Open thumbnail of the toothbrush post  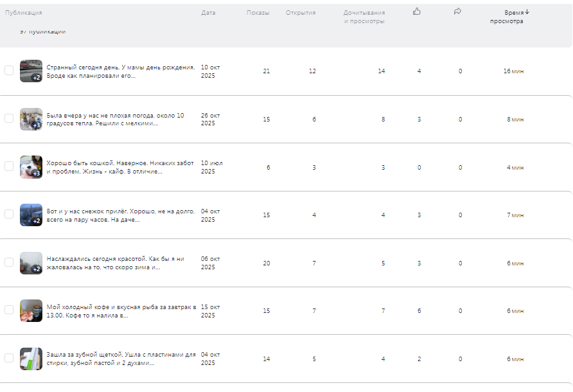[31, 359]
